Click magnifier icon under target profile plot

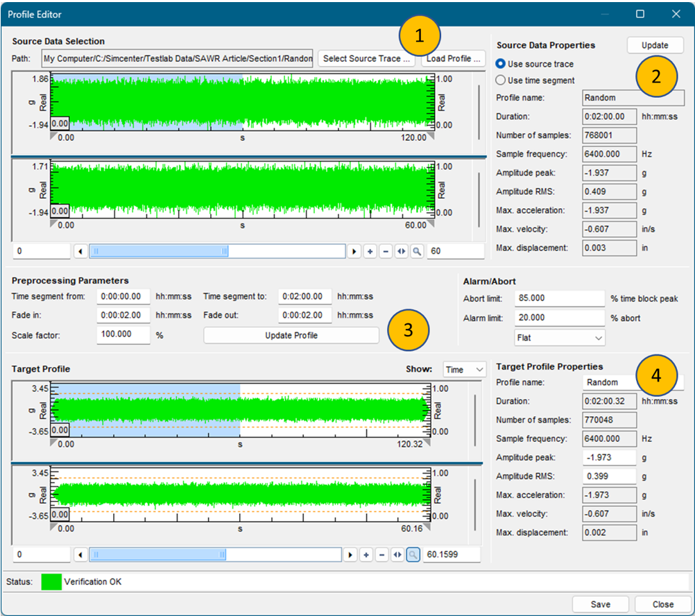click(413, 554)
